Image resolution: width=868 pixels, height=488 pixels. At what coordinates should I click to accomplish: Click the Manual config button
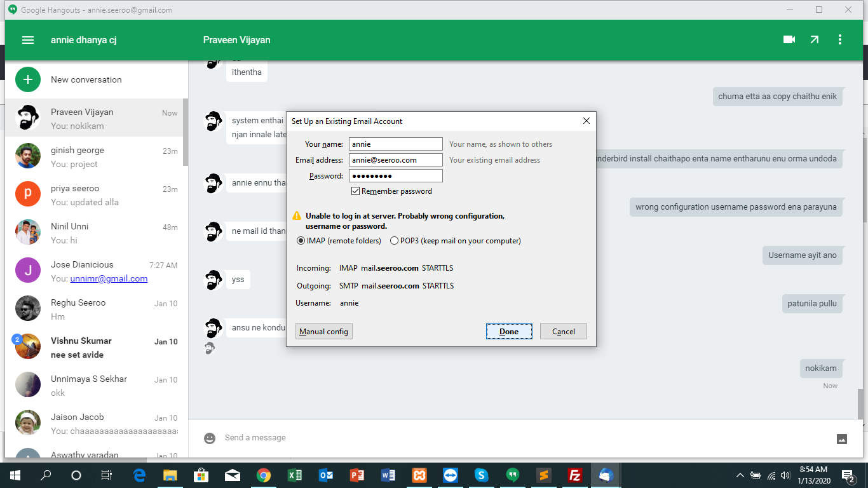point(324,332)
